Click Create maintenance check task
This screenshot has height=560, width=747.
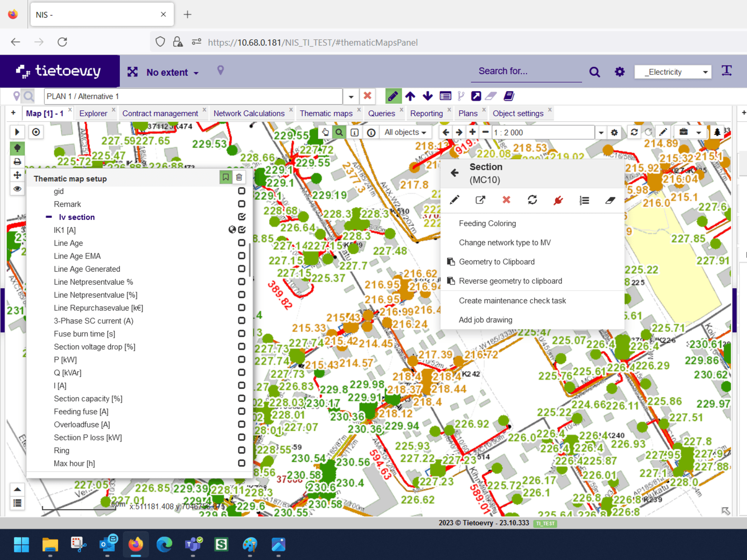point(512,301)
